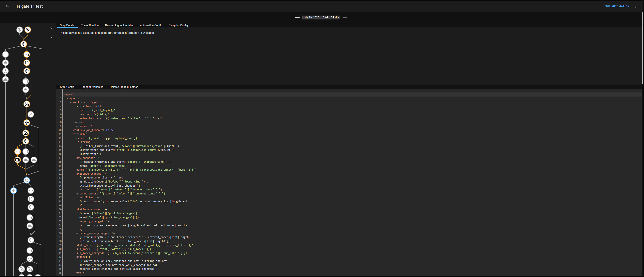Viewport: 644px width, 277px height.
Task: Click the page's vertical scrollbar
Action: pyautogui.click(x=643, y=48)
